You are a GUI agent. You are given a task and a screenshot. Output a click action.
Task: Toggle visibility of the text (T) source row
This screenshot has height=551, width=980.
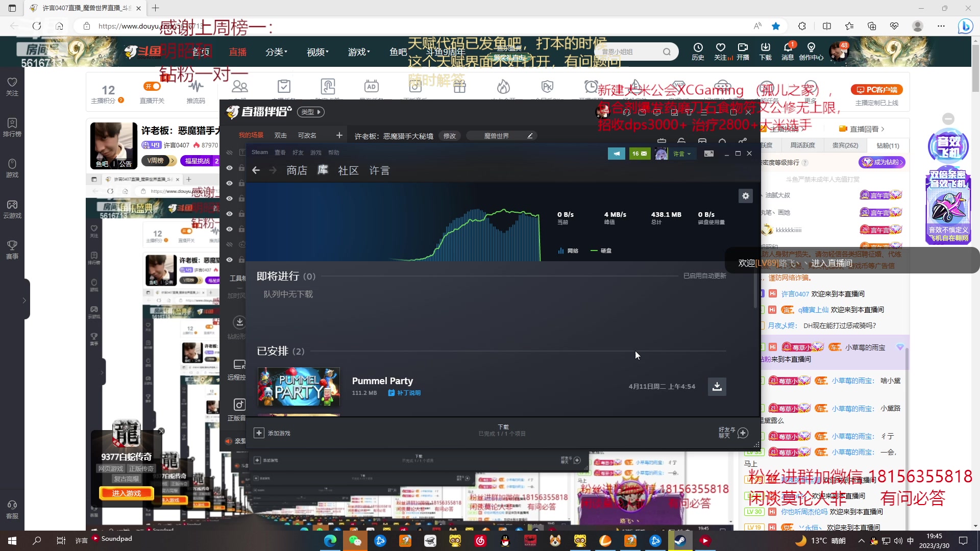point(229,153)
